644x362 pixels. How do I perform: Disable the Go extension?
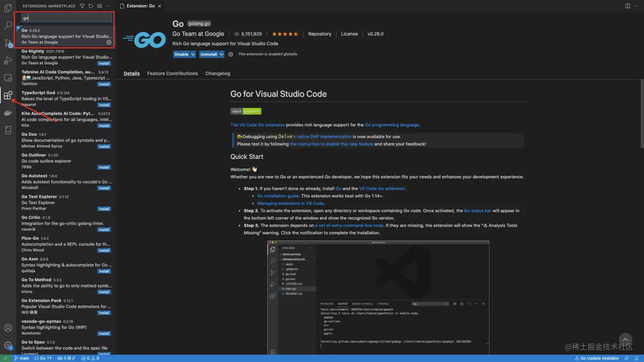(x=181, y=54)
